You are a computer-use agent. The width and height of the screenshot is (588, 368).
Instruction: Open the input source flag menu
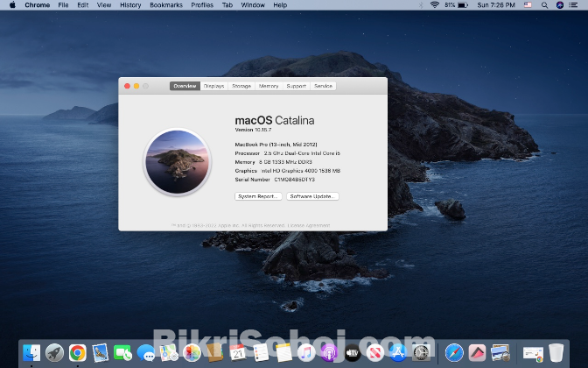(x=528, y=5)
